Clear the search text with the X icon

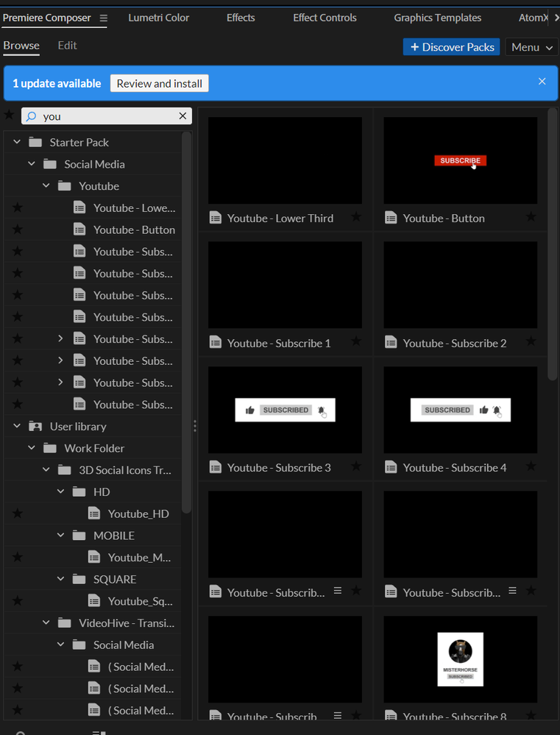pos(182,116)
